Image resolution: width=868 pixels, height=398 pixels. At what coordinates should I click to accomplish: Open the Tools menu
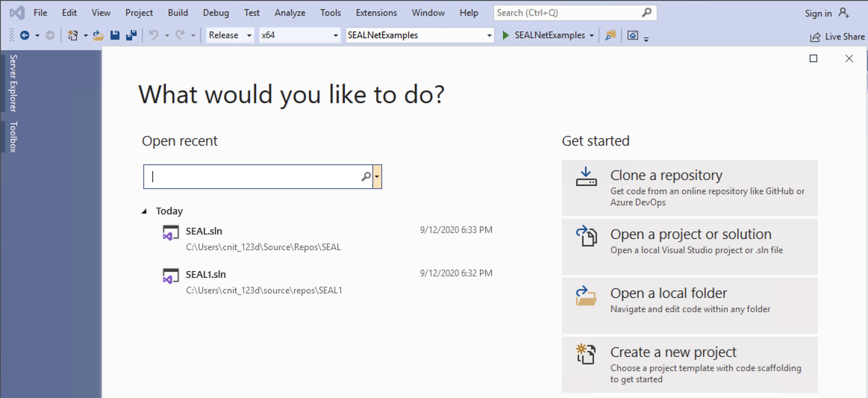(331, 12)
